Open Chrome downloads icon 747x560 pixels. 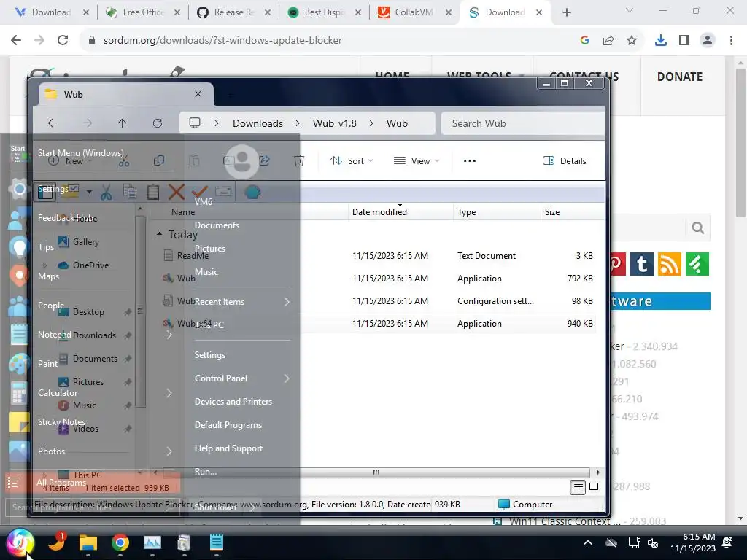coord(661,41)
